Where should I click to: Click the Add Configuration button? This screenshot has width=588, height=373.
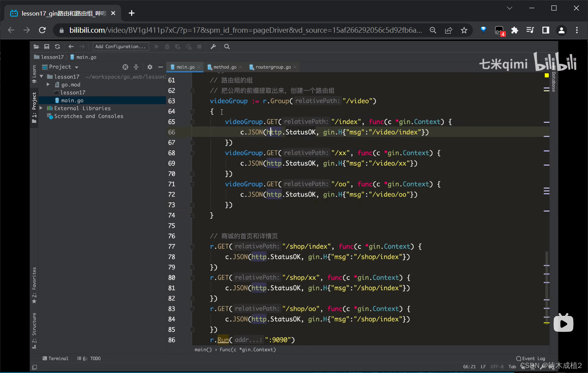tap(121, 47)
